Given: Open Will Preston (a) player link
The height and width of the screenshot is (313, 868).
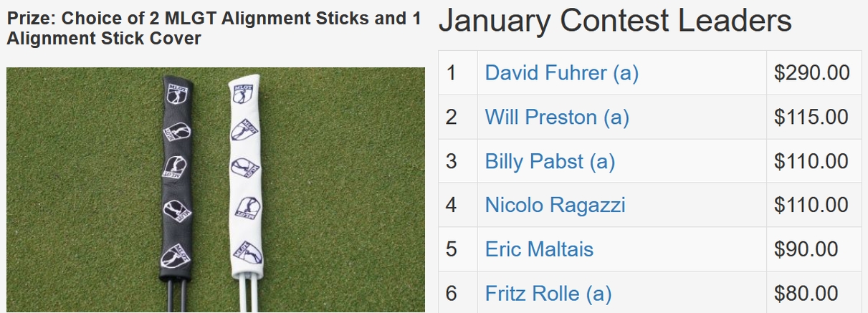Looking at the screenshot, I should (x=556, y=117).
